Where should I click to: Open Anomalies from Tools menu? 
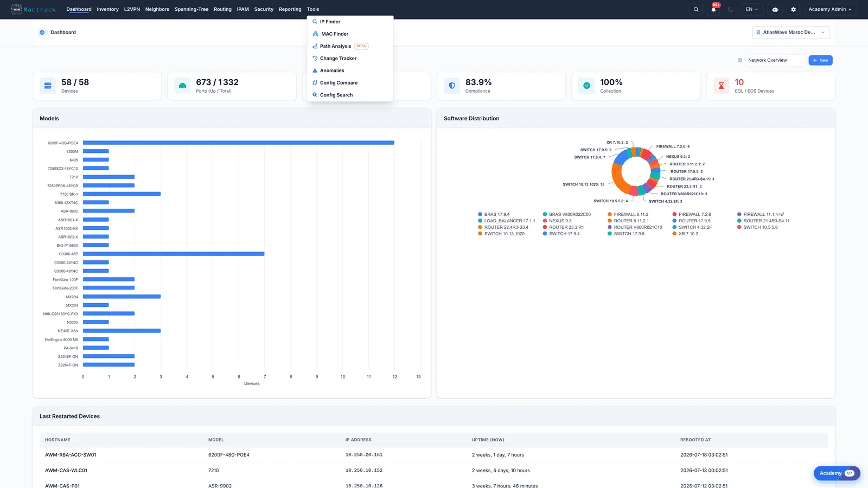pyautogui.click(x=350, y=70)
